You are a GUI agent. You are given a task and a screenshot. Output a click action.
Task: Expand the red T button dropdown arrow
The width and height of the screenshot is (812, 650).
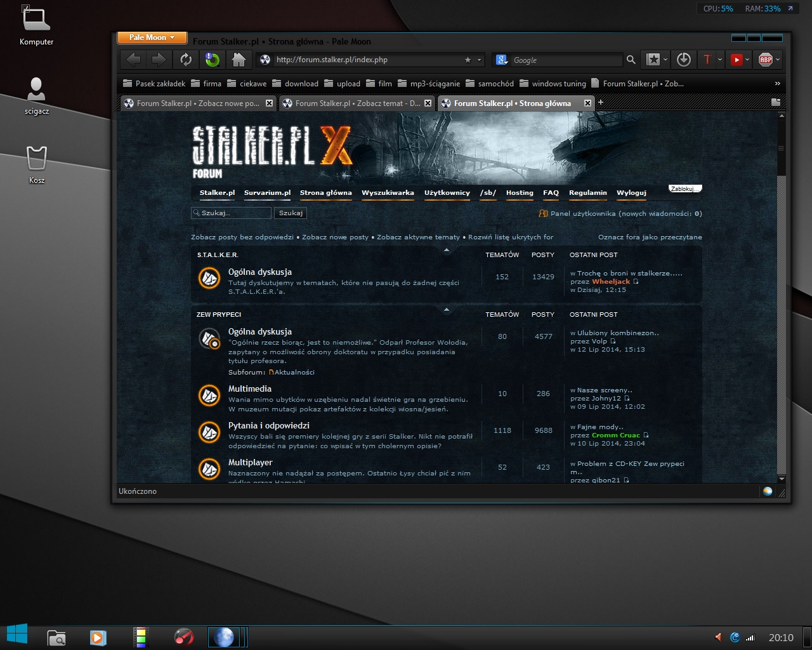[719, 60]
